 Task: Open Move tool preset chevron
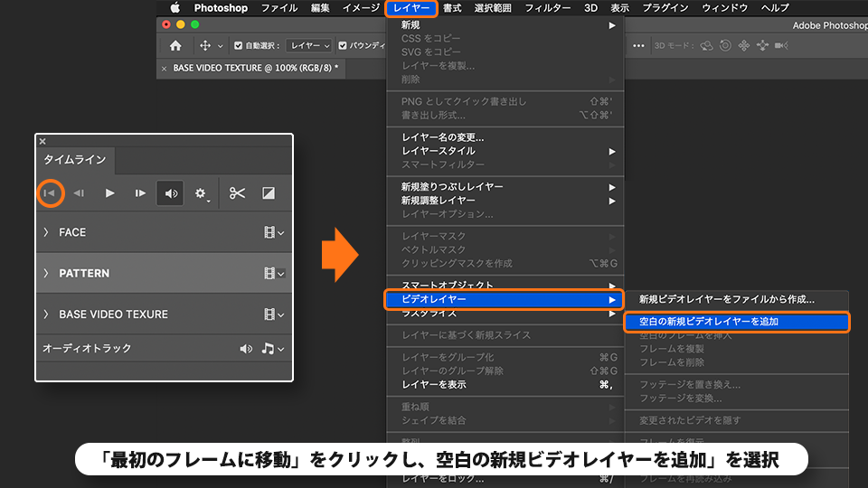[x=221, y=46]
